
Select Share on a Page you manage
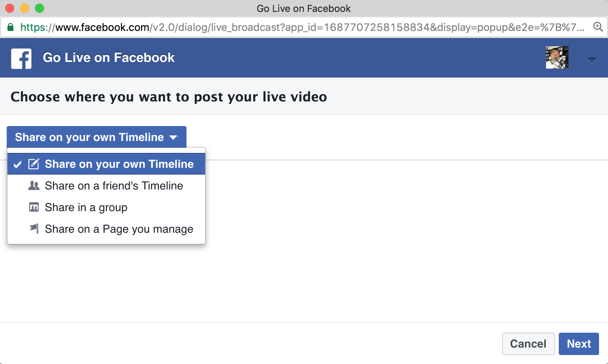tap(119, 229)
